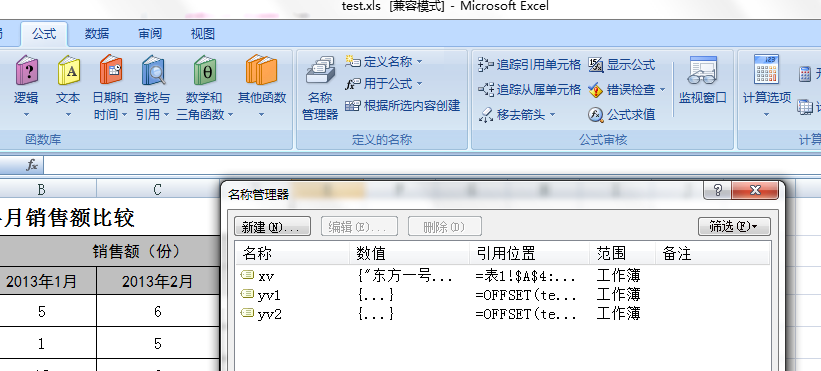Expand the Use in Formula (用于公式) dropdown arrow
The image size is (821, 371).
[x=419, y=84]
